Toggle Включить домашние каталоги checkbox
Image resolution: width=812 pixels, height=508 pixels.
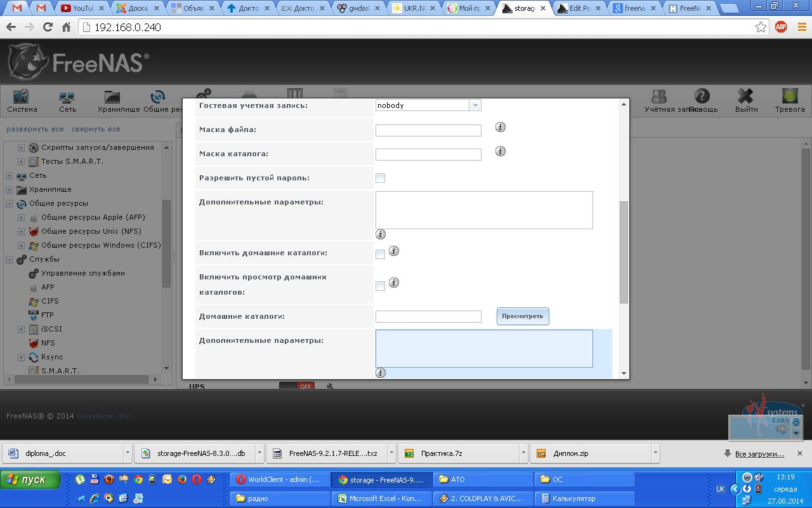380,254
